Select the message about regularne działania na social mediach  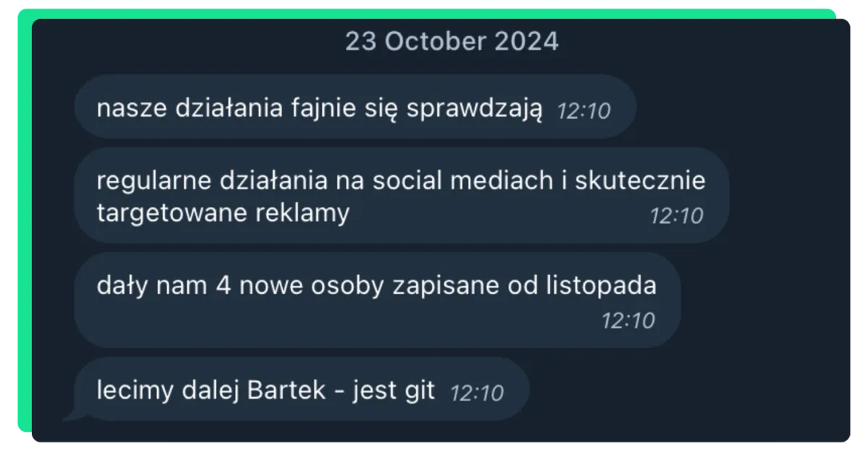point(401,195)
